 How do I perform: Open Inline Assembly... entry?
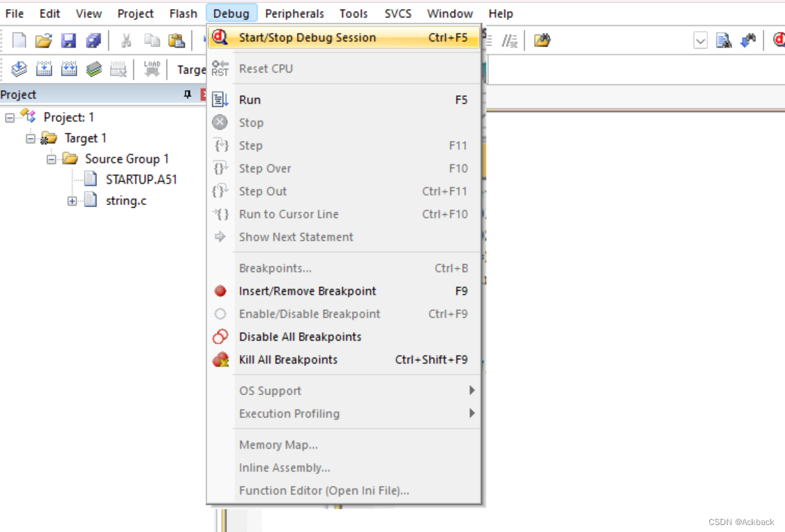tap(344, 468)
